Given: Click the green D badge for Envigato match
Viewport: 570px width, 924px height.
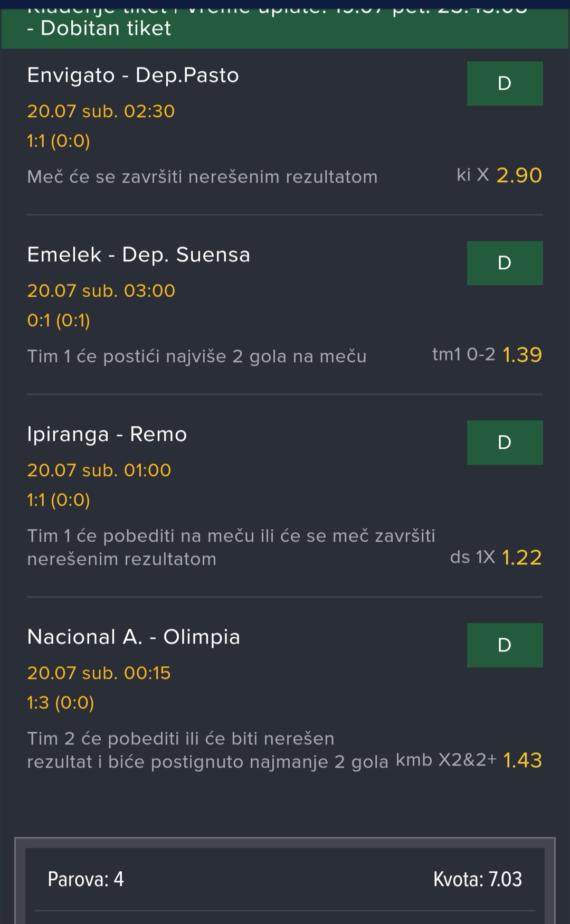Looking at the screenshot, I should click(x=505, y=83).
